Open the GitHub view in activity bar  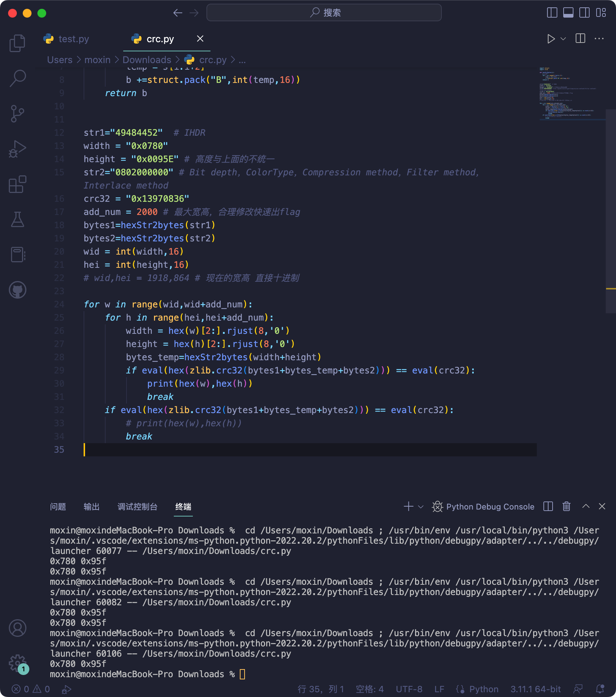[x=17, y=290]
